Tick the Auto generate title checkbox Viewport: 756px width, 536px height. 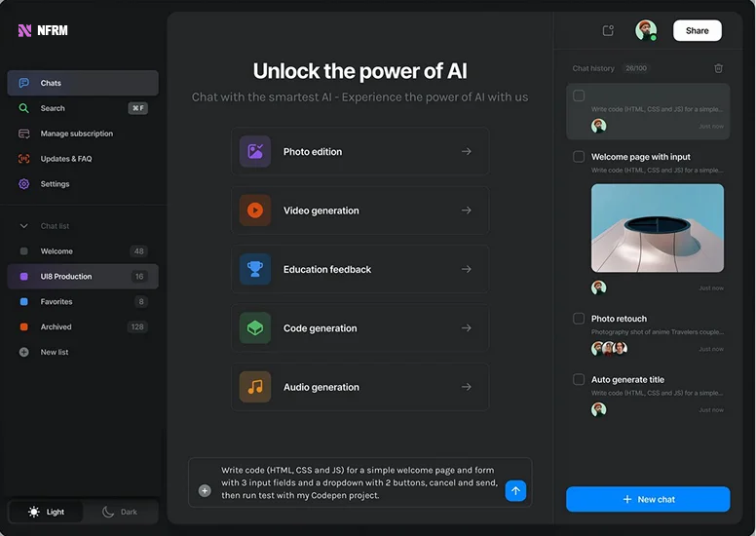pyautogui.click(x=579, y=380)
